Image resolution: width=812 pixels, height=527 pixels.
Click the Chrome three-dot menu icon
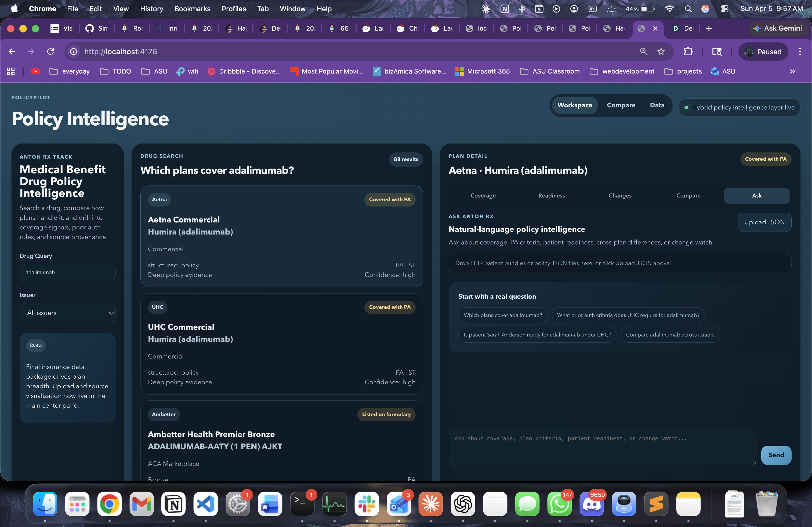click(x=800, y=52)
